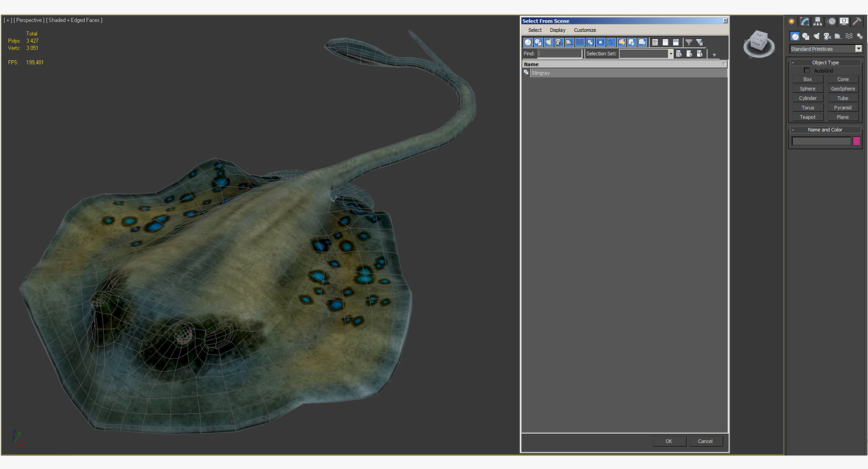The width and height of the screenshot is (868, 469).
Task: Select the Cameras category in the Create panel
Action: [827, 36]
